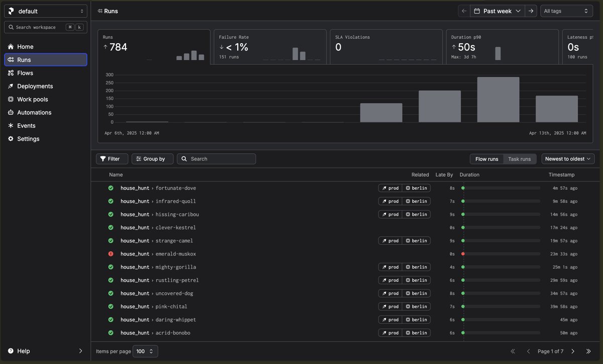Go to next date range arrow
Screen dimensions: 603x364
[531, 11]
